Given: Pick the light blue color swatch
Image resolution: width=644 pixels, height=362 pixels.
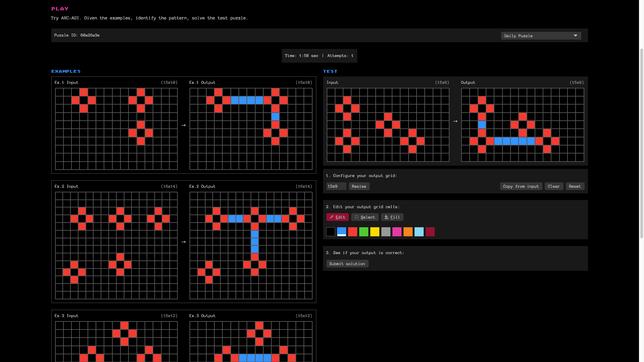Looking at the screenshot, I should click(x=419, y=232).
